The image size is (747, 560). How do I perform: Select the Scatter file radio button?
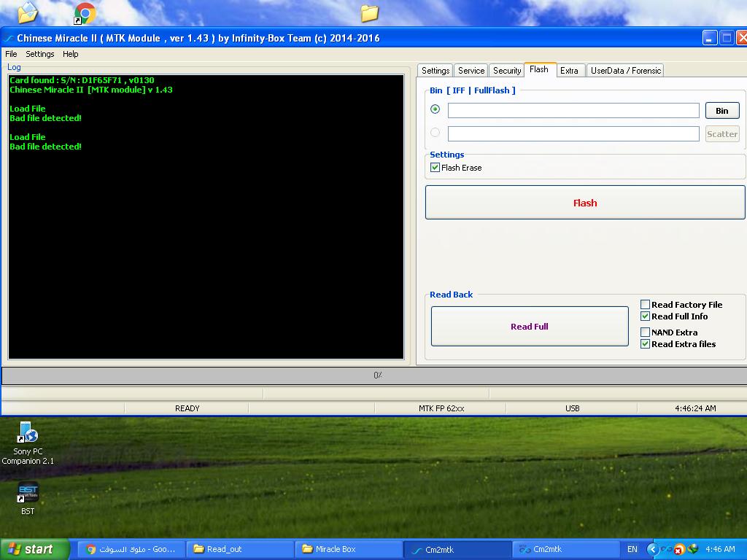[435, 133]
